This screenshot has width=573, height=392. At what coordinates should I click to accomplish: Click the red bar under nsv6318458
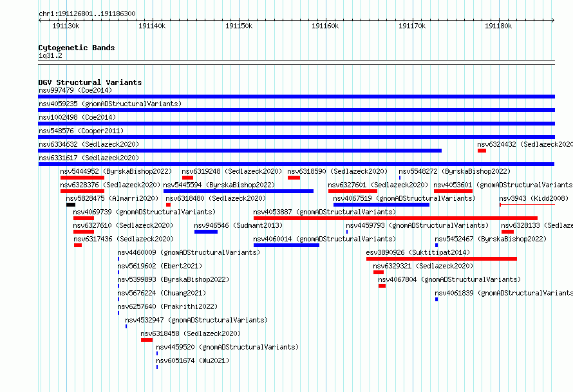(x=147, y=340)
